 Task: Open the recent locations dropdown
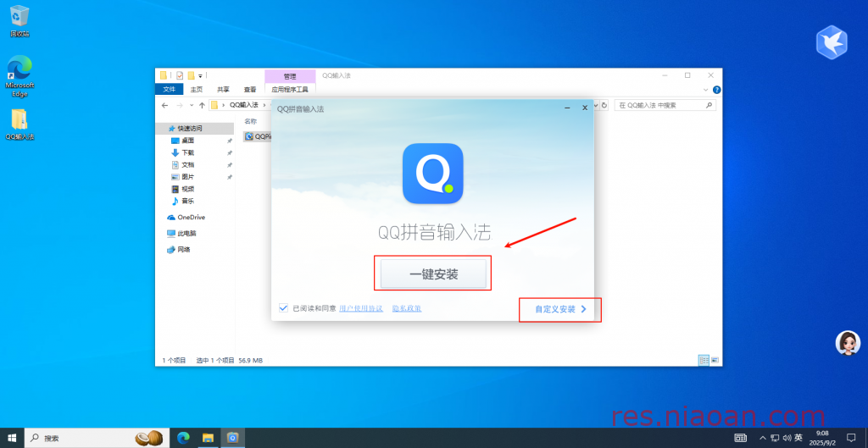click(x=192, y=105)
